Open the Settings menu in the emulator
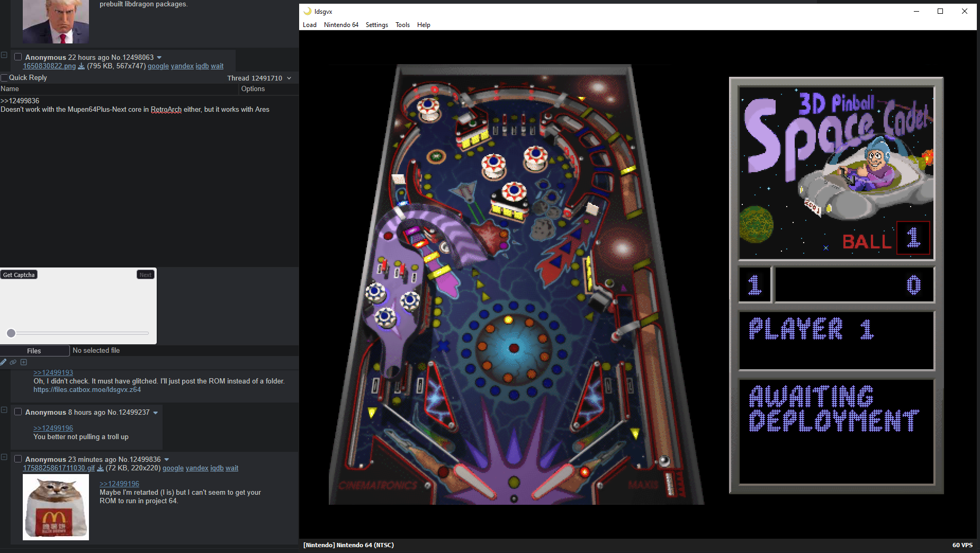The image size is (980, 553). tap(377, 25)
